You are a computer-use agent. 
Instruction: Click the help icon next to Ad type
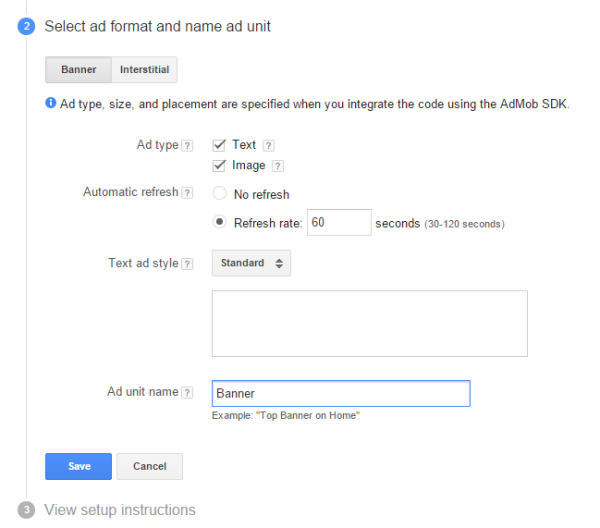pyautogui.click(x=187, y=145)
